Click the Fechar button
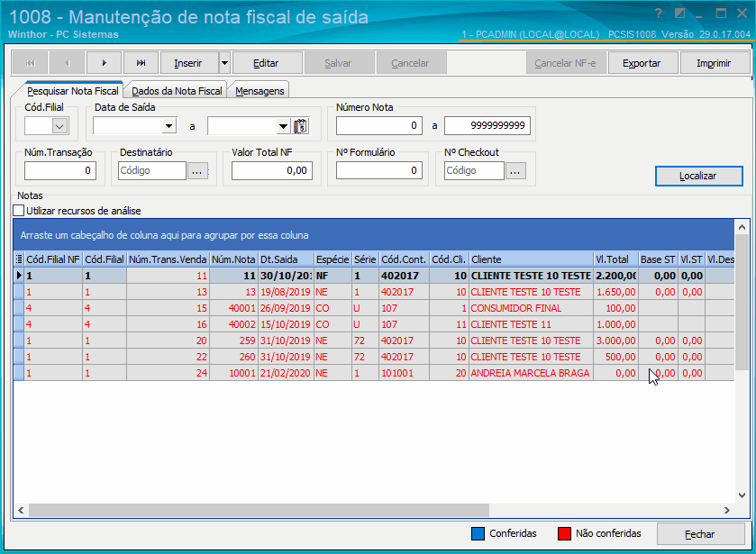This screenshot has height=554, width=756. click(700, 534)
